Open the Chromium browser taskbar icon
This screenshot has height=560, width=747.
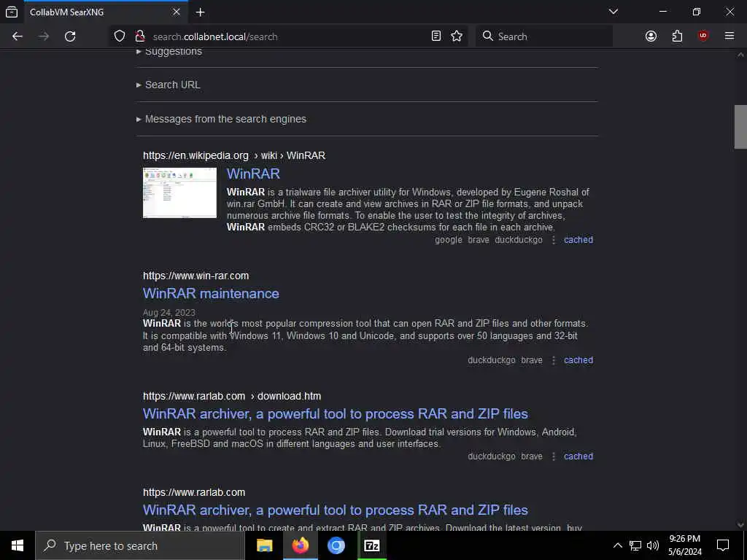(336, 545)
